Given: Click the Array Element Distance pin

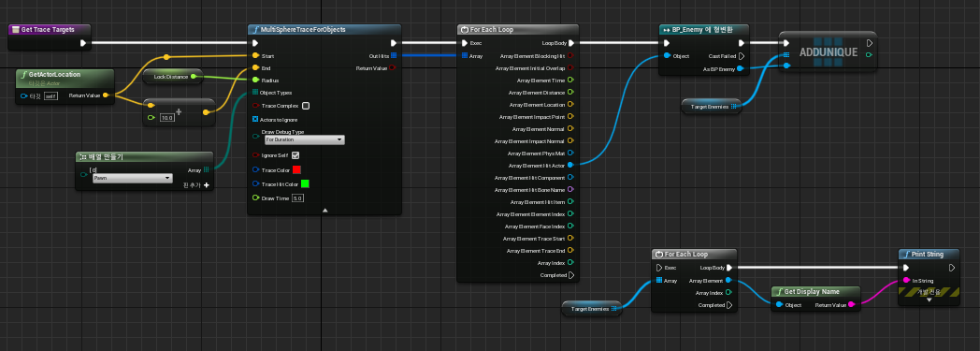Looking at the screenshot, I should coord(570,93).
